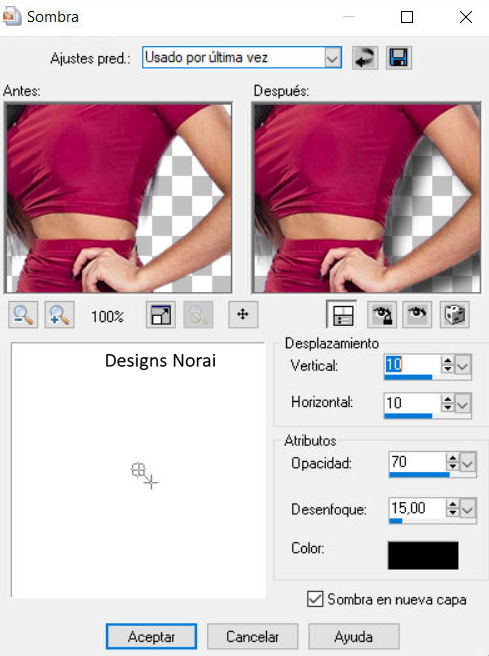Click the Ayuda help button
Image resolution: width=489 pixels, height=656 pixels.
tap(353, 637)
